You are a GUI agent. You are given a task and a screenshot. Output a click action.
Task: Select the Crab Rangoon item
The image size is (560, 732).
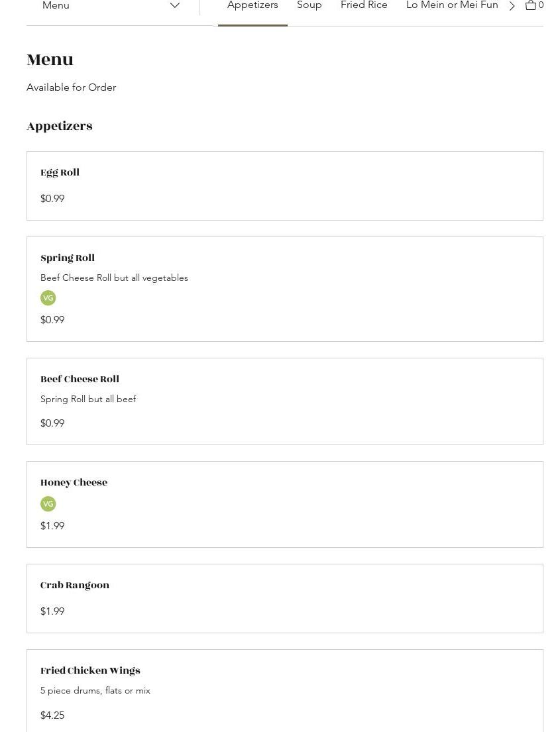(75, 586)
